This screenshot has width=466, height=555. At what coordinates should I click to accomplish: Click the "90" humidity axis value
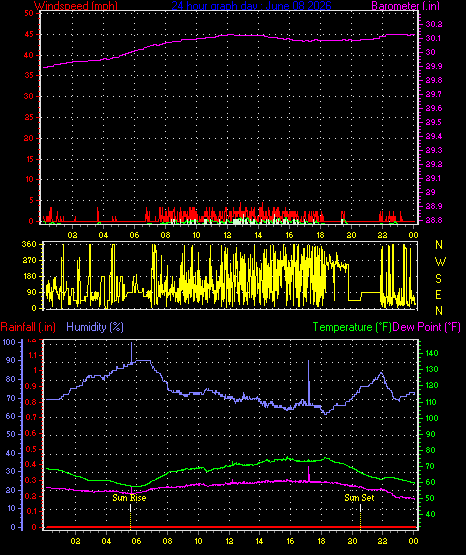point(11,360)
